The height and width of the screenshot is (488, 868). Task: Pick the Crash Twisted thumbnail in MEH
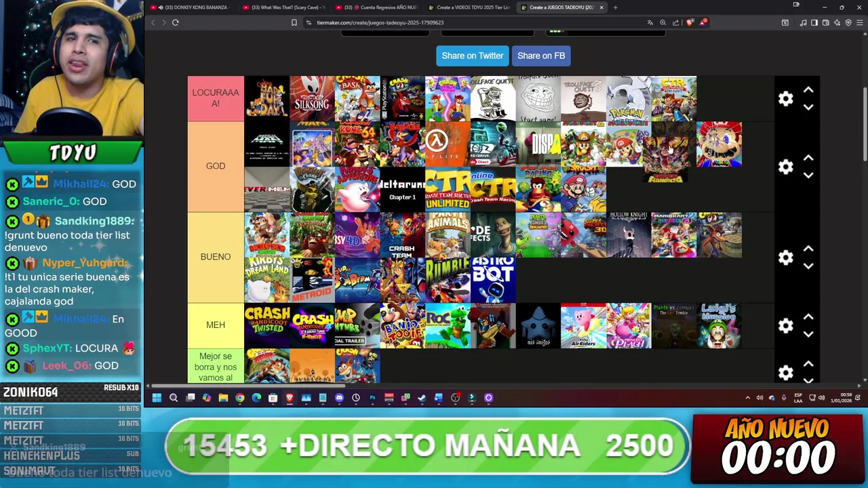coord(267,325)
